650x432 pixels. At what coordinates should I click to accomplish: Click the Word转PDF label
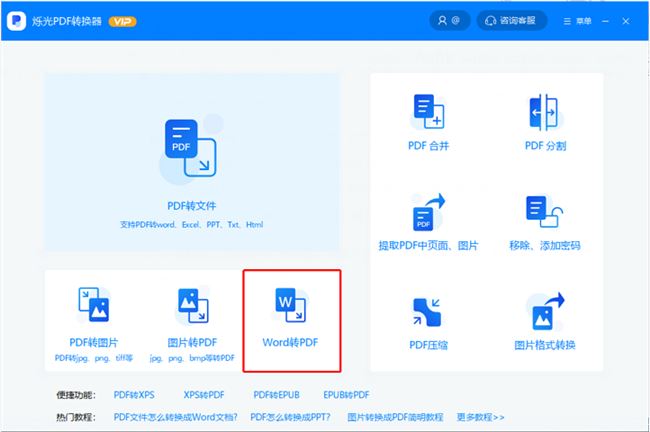[x=290, y=342]
